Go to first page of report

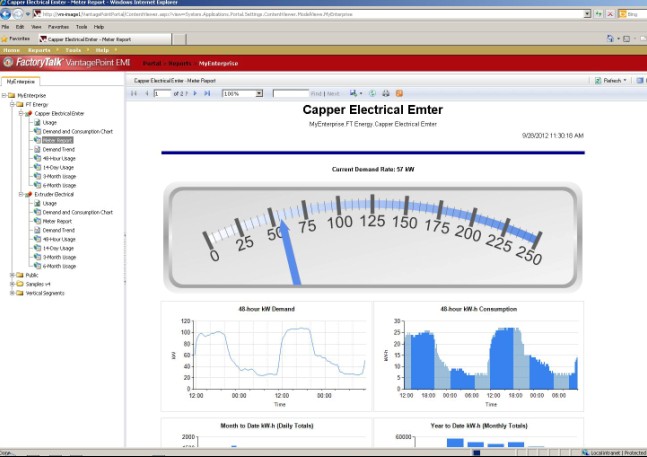(x=134, y=93)
